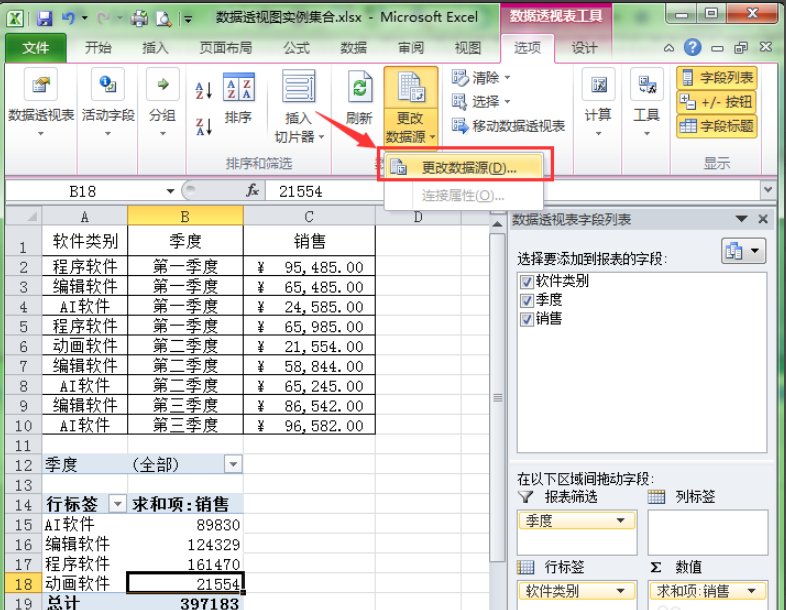The height and width of the screenshot is (610, 786).
Task: Open the field list pane options arrow
Action: pos(741,219)
